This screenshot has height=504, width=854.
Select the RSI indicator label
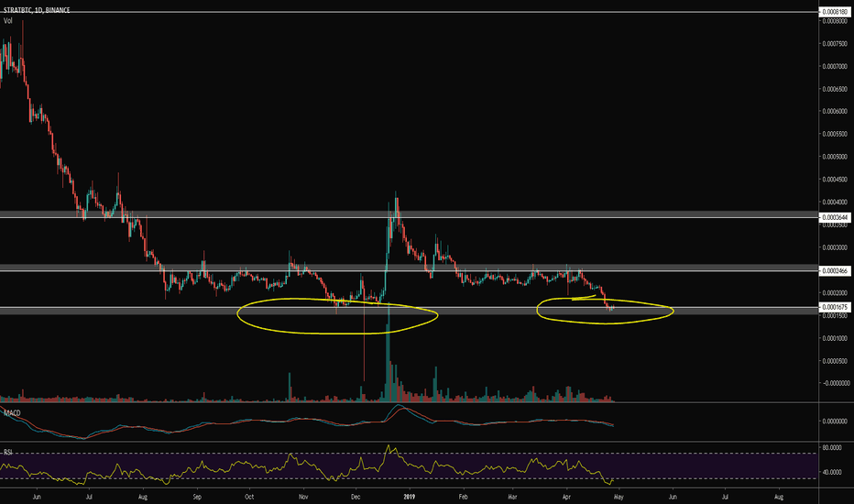tap(8, 453)
